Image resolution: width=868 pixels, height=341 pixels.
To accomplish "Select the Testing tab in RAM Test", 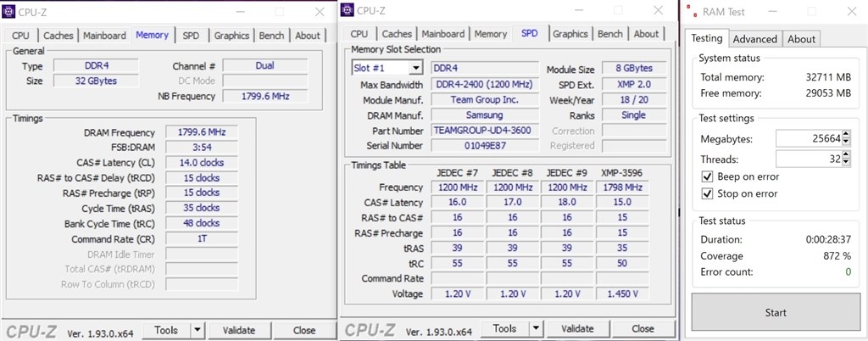I will pos(707,37).
